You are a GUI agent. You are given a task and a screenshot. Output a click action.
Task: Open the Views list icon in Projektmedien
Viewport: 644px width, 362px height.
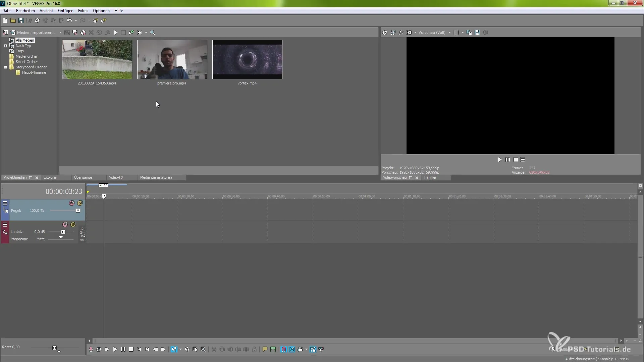point(140,33)
